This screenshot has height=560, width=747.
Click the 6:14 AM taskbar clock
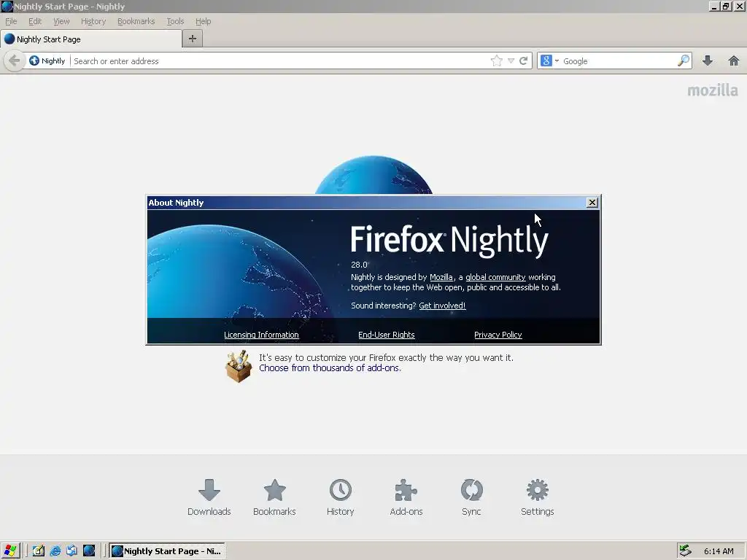tap(719, 551)
